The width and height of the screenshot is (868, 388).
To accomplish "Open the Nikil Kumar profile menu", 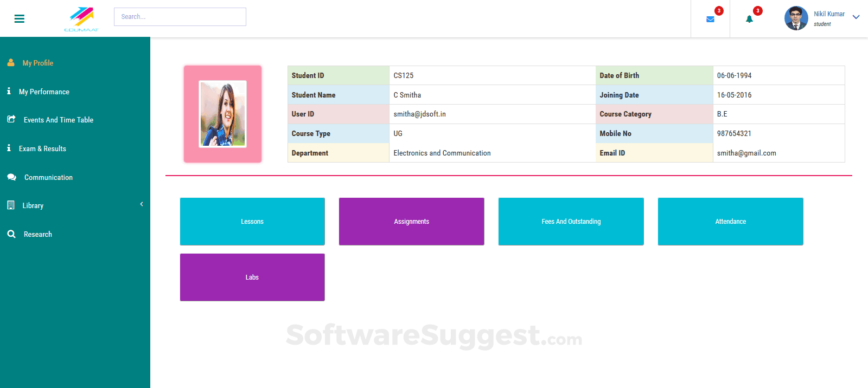I will coord(828,14).
